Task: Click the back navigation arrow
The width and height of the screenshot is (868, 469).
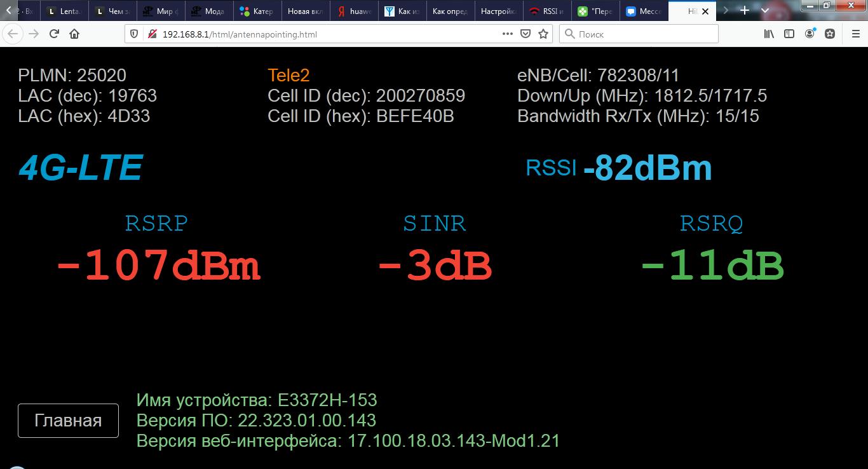Action: tap(12, 34)
